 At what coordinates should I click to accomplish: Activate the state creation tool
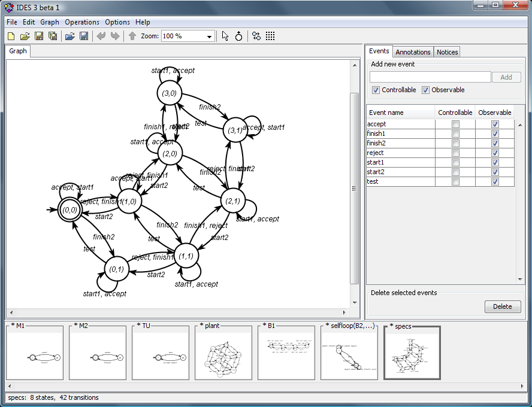pos(239,36)
